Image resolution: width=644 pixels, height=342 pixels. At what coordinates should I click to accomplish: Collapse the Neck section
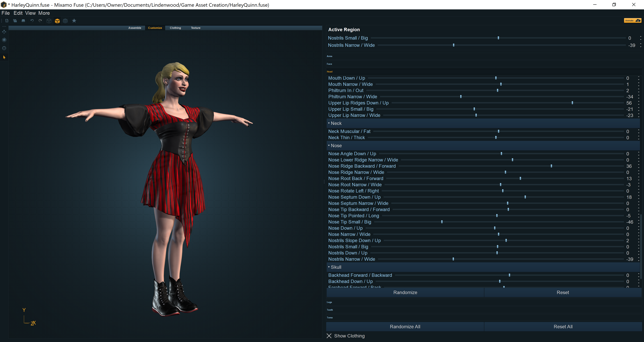[x=329, y=123]
